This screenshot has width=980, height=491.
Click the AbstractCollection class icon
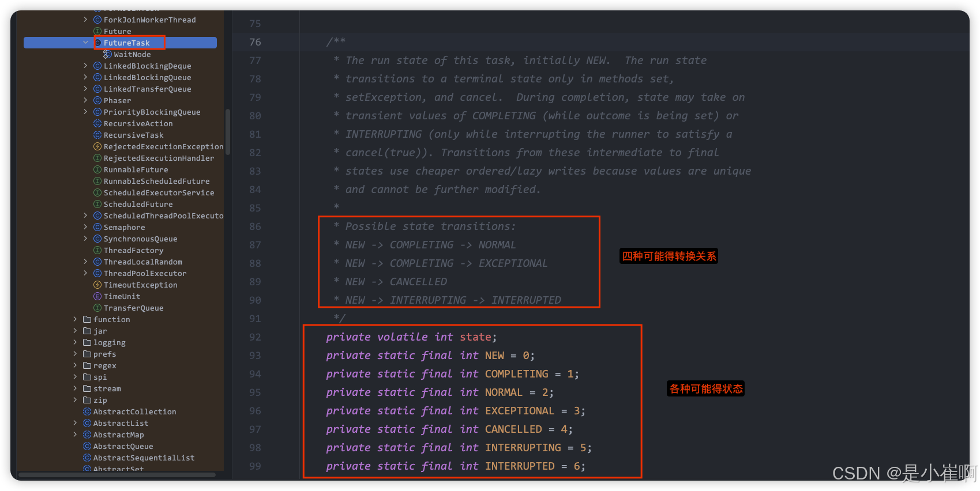click(x=87, y=411)
